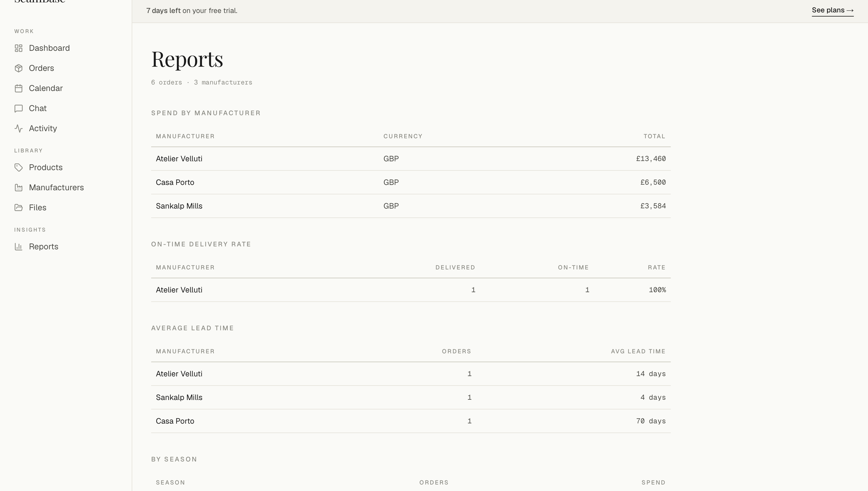Click the 14 days lead time
Screen dimensions: 868x491
(651, 374)
